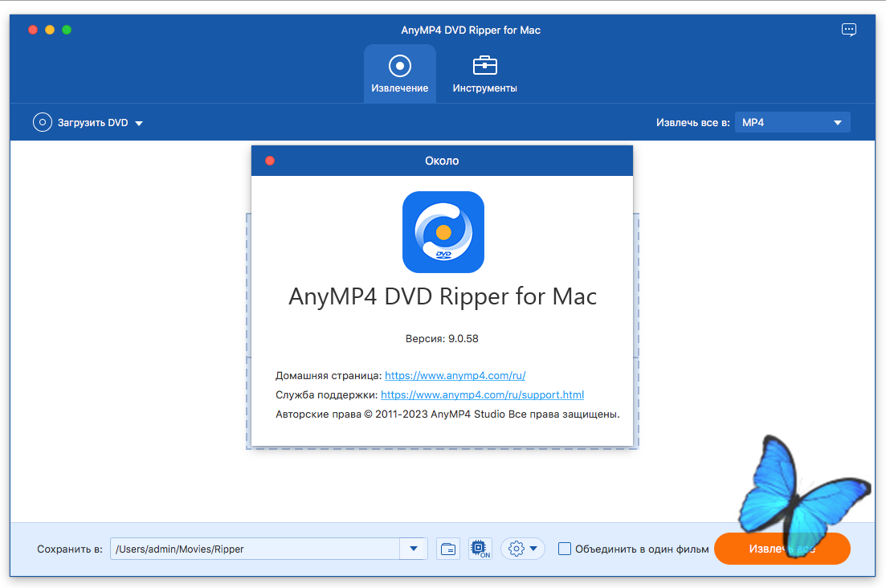This screenshot has width=886, height=588.
Task: Close the Около dialog
Action: click(270, 161)
